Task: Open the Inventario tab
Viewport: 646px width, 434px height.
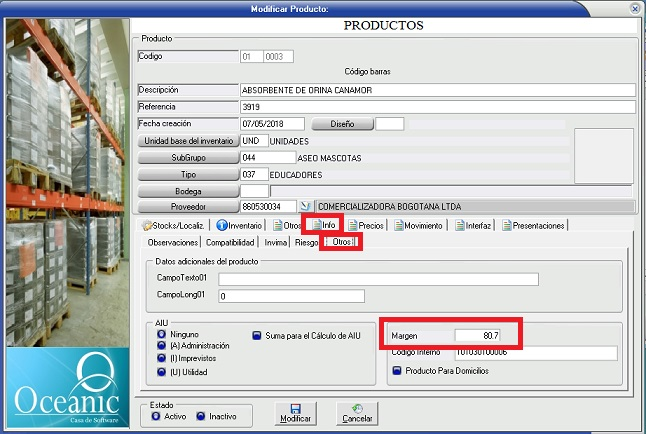Action: (240, 226)
